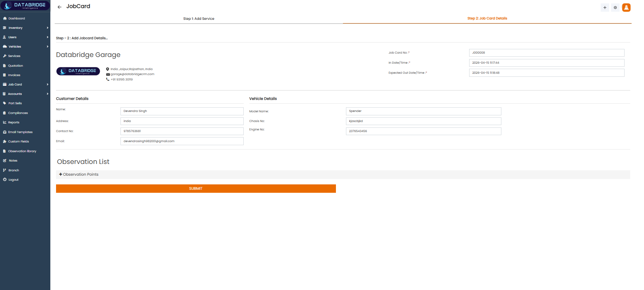Open the orange user profile avatar
The width and height of the screenshot is (644, 290).
[x=626, y=7]
